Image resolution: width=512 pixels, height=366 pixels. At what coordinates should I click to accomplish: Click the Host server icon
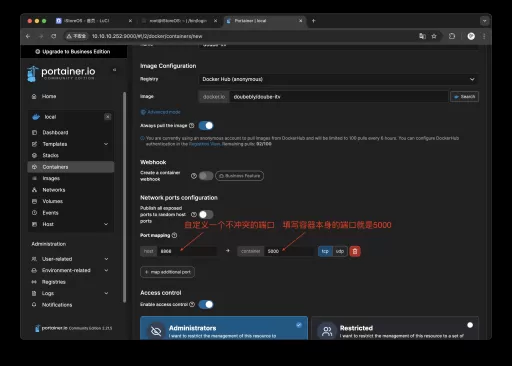point(34,224)
